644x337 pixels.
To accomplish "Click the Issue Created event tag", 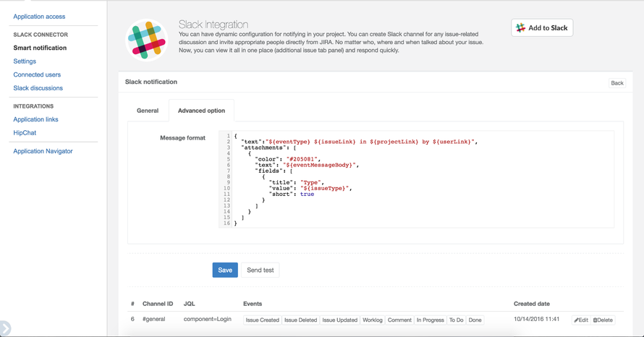I will point(262,320).
